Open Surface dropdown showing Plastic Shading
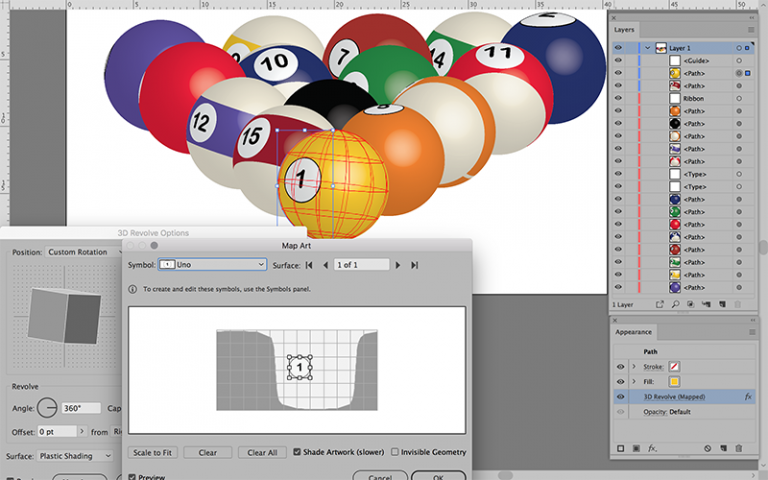Viewport: 768px width, 480px height. pos(75,456)
